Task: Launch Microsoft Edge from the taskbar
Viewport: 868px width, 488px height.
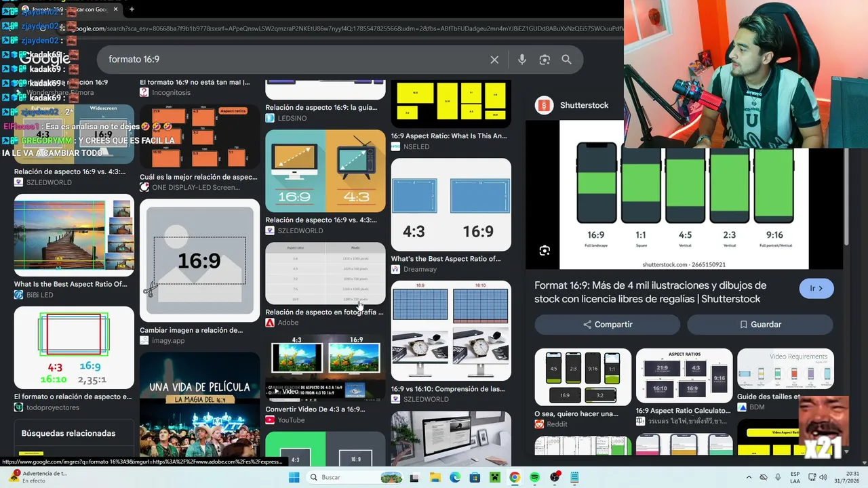Action: point(455,477)
